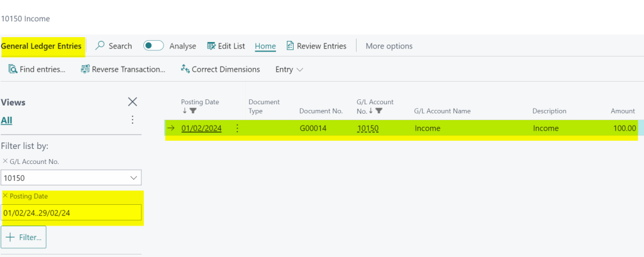Expand the G/L Account No. 10150 dropdown
The height and width of the screenshot is (257, 644).
(x=133, y=178)
